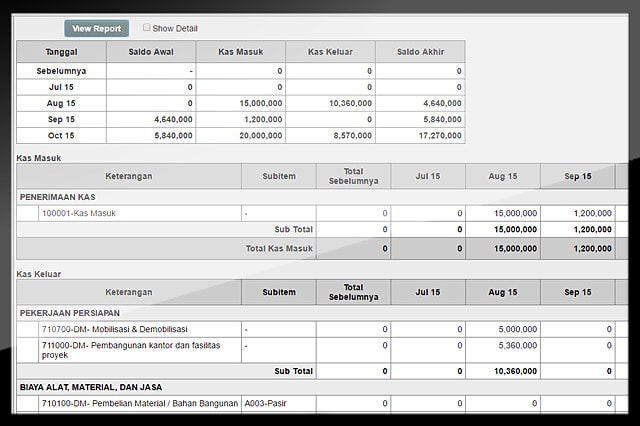Screen dimensions: 640x426
Task: Open 710700-DM- Mobilisasi & Demobilisasi entry
Action: [115, 329]
